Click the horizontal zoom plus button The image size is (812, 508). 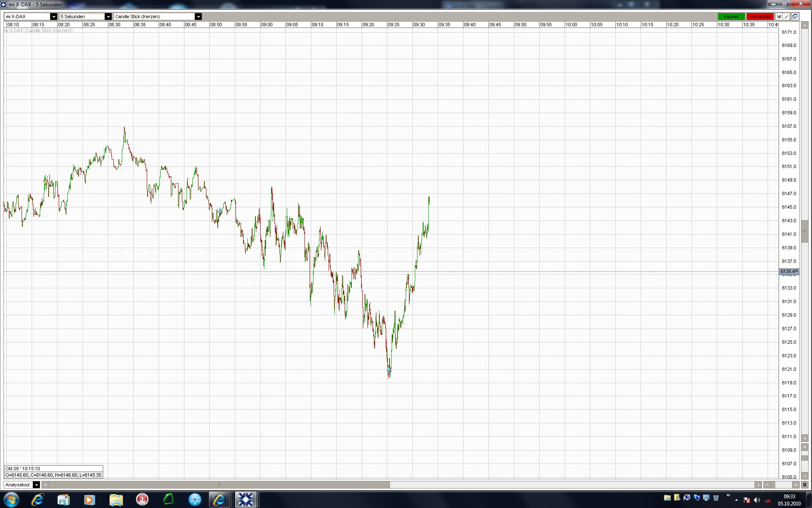[796, 485]
